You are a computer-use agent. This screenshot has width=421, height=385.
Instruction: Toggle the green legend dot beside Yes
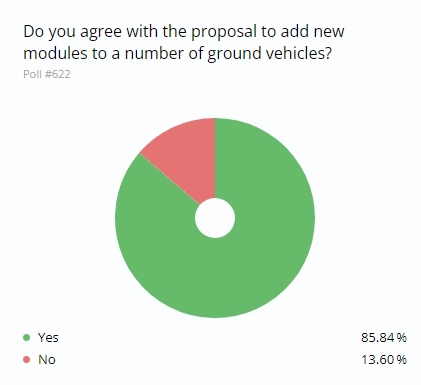pos(27,337)
